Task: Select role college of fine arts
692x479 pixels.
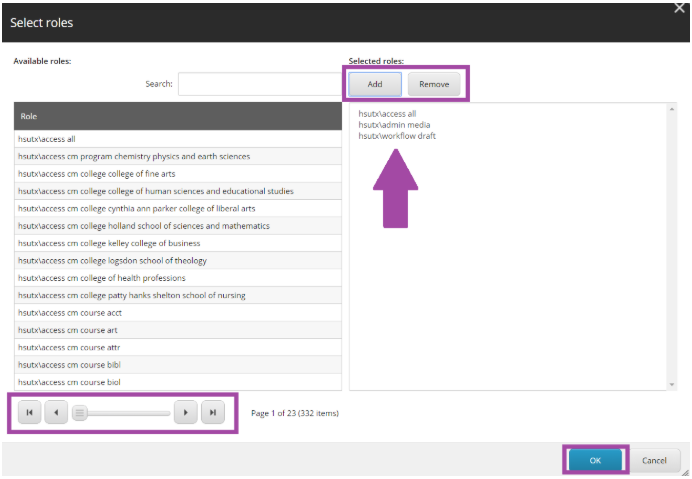Action: (178, 173)
